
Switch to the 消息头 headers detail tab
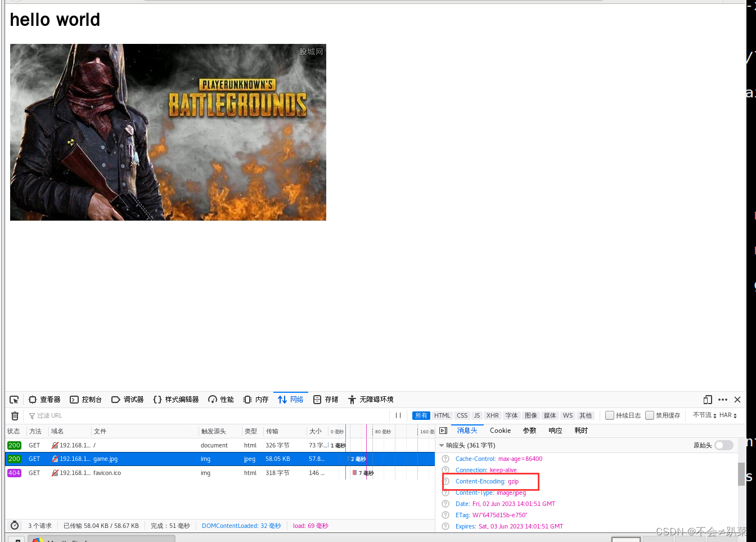[467, 431]
